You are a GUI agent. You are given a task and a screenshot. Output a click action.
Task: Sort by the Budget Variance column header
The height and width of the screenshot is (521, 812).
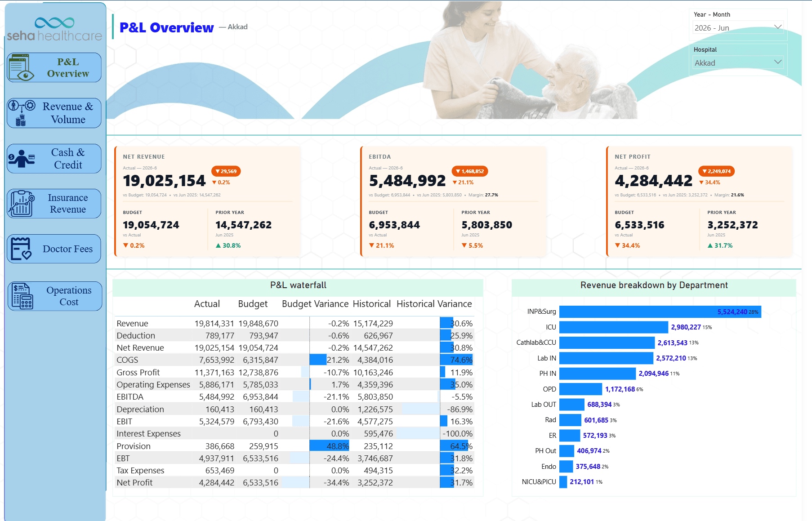(x=315, y=304)
